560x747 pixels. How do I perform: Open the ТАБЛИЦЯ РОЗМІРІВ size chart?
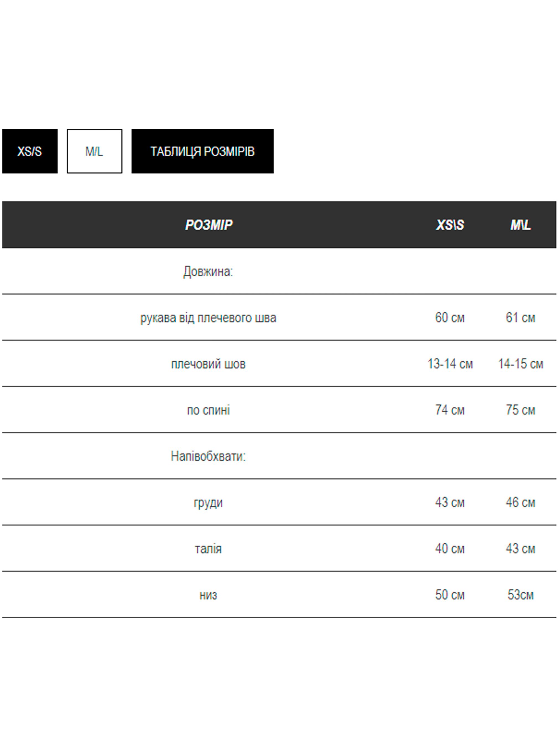[x=202, y=151]
